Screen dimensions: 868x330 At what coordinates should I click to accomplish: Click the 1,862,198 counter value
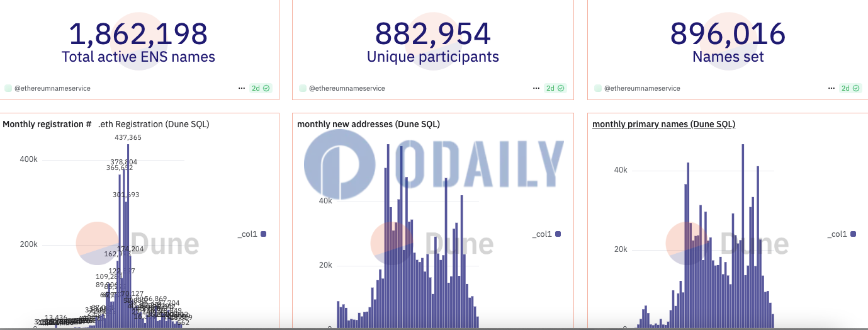[x=138, y=34]
